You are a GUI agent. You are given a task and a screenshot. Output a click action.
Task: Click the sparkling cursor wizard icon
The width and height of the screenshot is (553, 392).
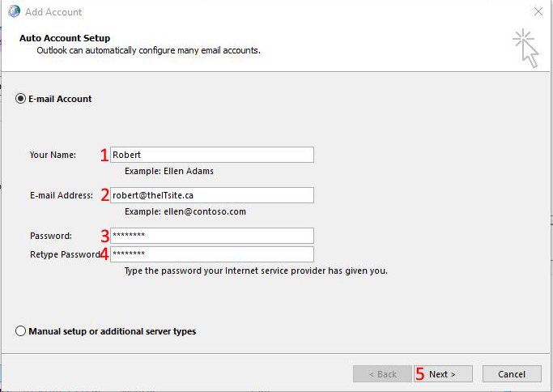pyautogui.click(x=525, y=48)
